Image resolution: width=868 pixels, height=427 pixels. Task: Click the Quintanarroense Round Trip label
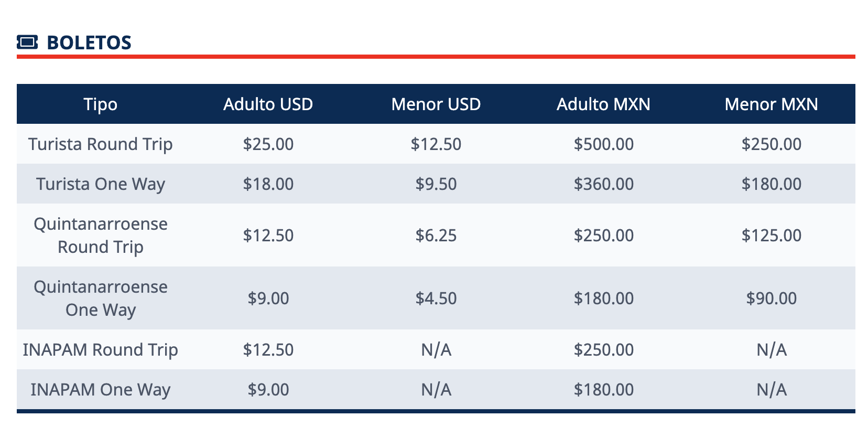[101, 236]
